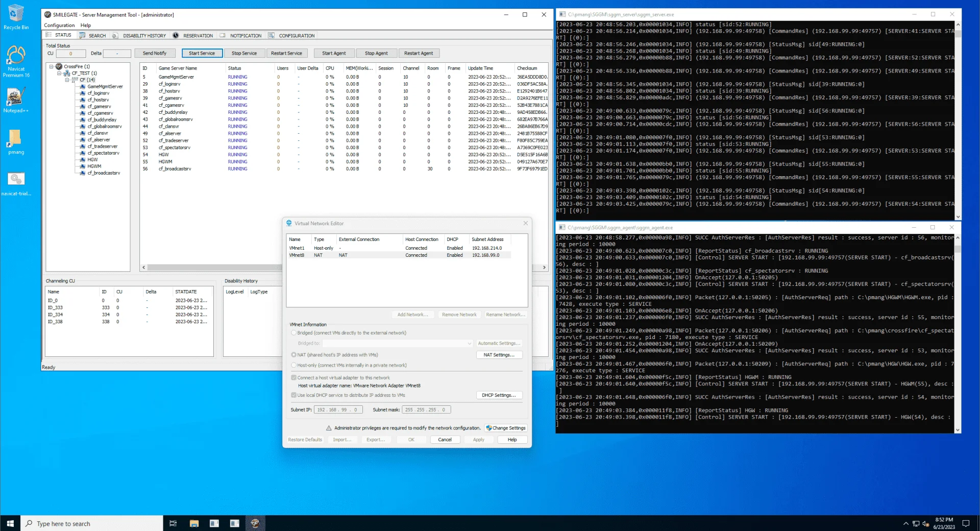Click the CF (14) group icon

(x=75, y=80)
